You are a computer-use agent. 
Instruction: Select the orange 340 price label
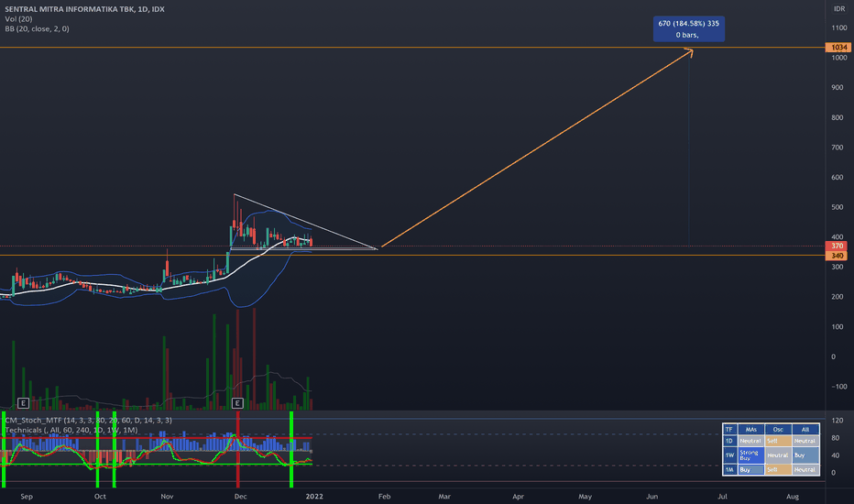[838, 256]
